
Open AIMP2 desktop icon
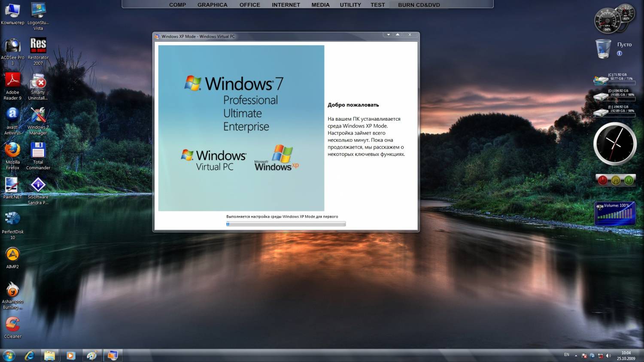tap(12, 257)
